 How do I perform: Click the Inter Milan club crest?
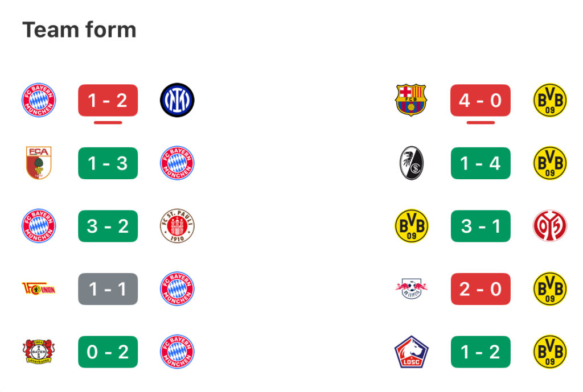pos(177,100)
